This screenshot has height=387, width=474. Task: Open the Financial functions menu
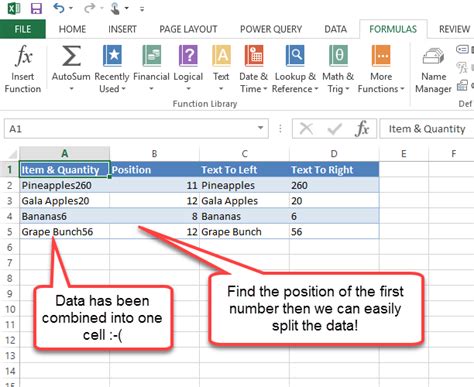pyautogui.click(x=151, y=69)
